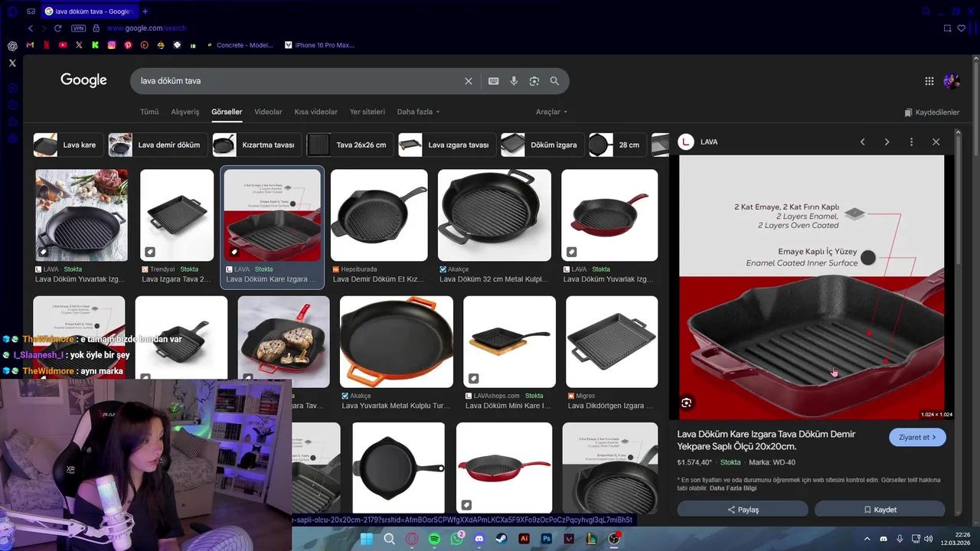Open Akakçe 'Lava Döküm 32 cm' thumbnail
This screenshot has width=980, height=551.
(x=495, y=215)
